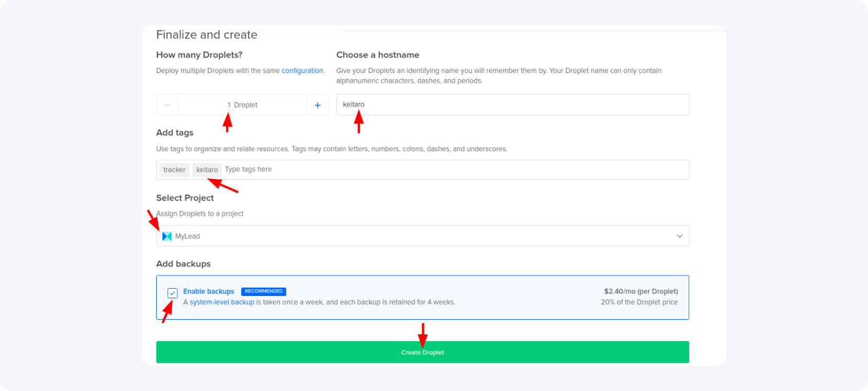This screenshot has height=391, width=868.
Task: Toggle the Enable backups checkbox
Action: [x=173, y=293]
